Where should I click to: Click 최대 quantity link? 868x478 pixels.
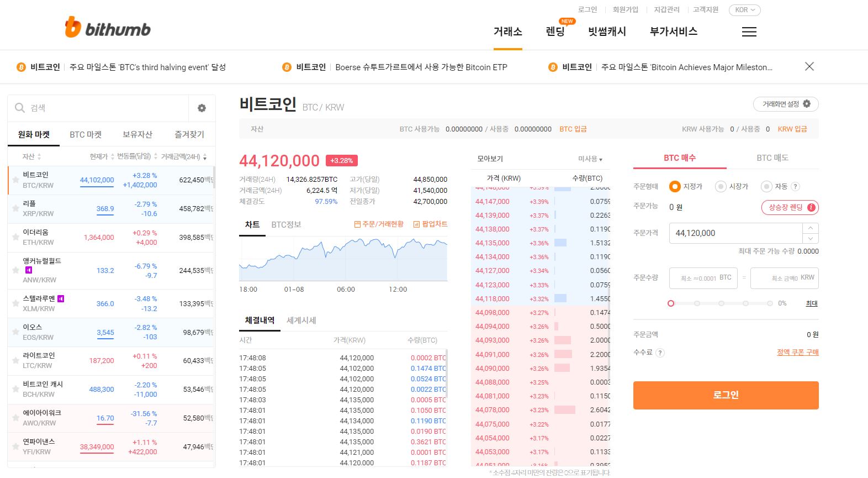coord(812,303)
